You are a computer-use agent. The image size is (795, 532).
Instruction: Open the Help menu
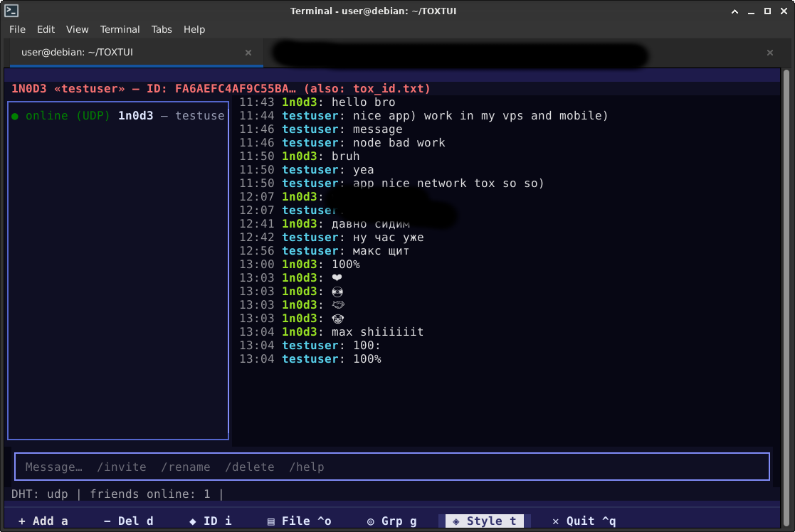pyautogui.click(x=194, y=29)
